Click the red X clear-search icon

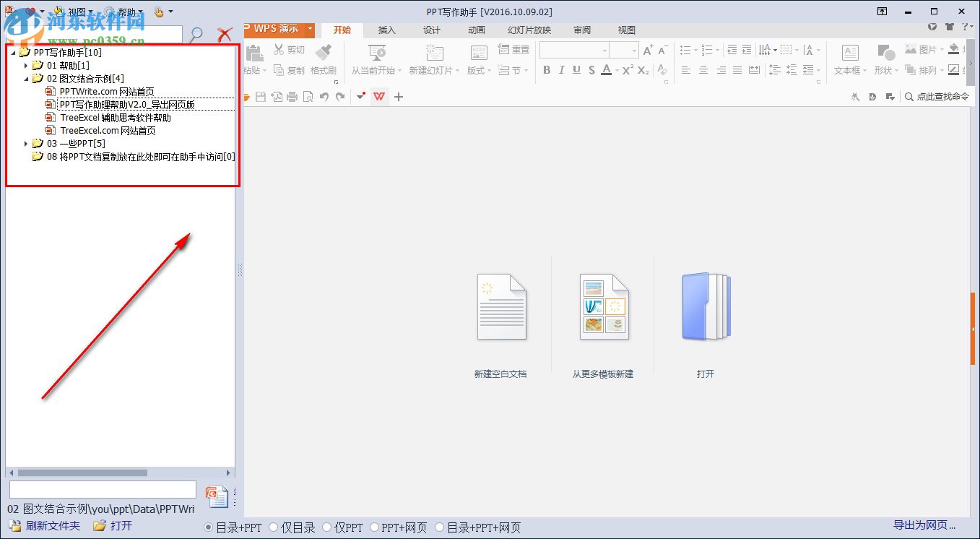pos(225,33)
